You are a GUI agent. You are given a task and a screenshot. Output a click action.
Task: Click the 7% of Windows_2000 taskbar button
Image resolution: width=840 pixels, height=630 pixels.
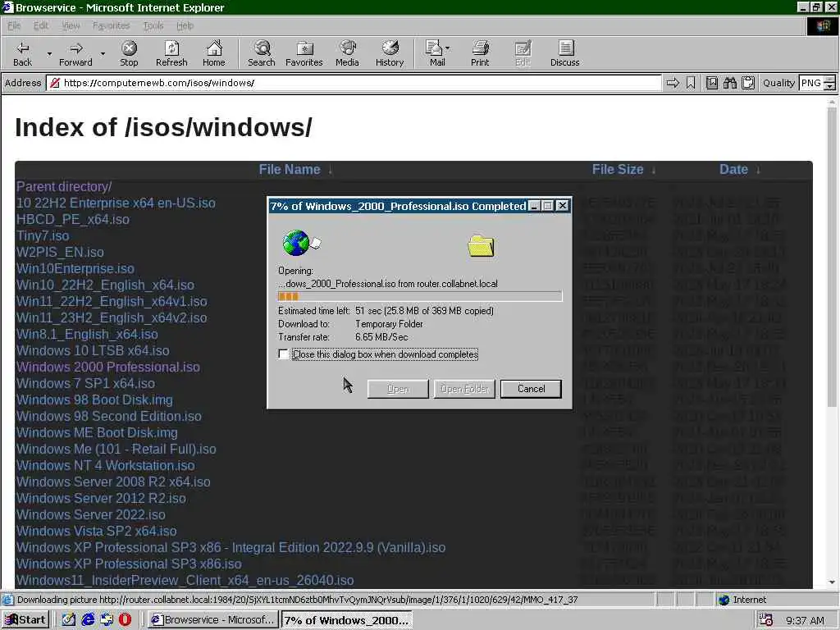pos(347,620)
